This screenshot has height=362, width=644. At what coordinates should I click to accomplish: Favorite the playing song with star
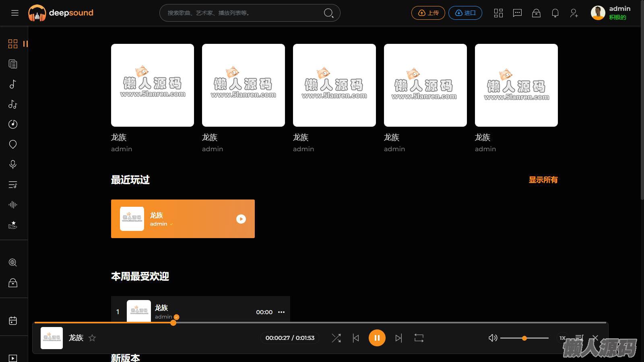click(92, 338)
